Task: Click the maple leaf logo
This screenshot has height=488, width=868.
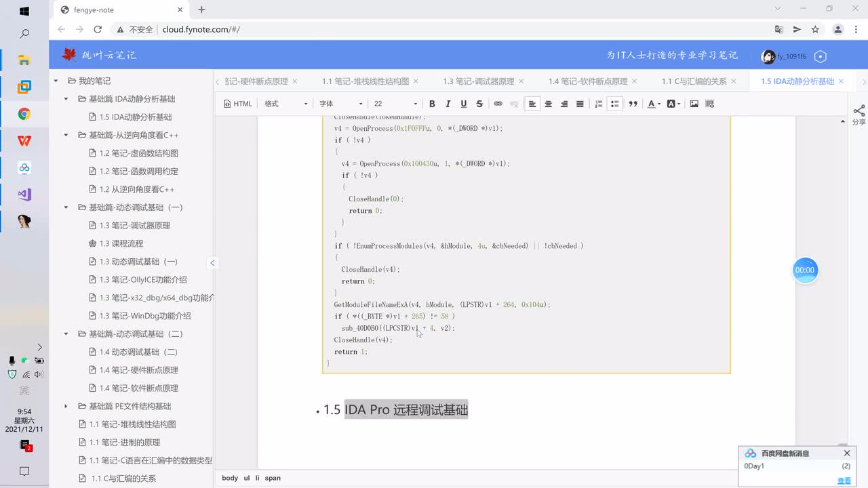Action: pos(69,55)
